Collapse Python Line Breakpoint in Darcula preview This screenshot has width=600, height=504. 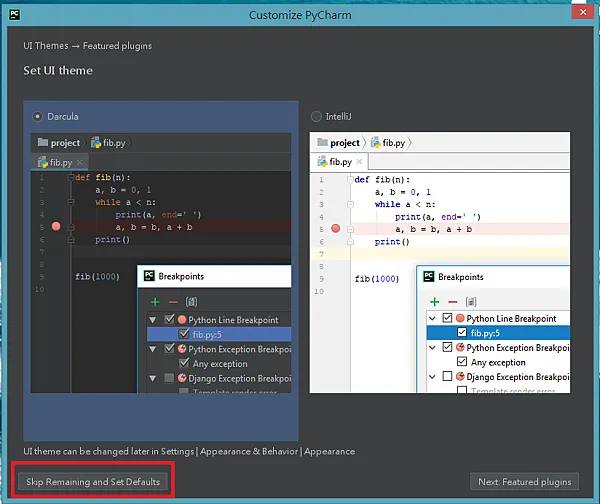point(153,320)
